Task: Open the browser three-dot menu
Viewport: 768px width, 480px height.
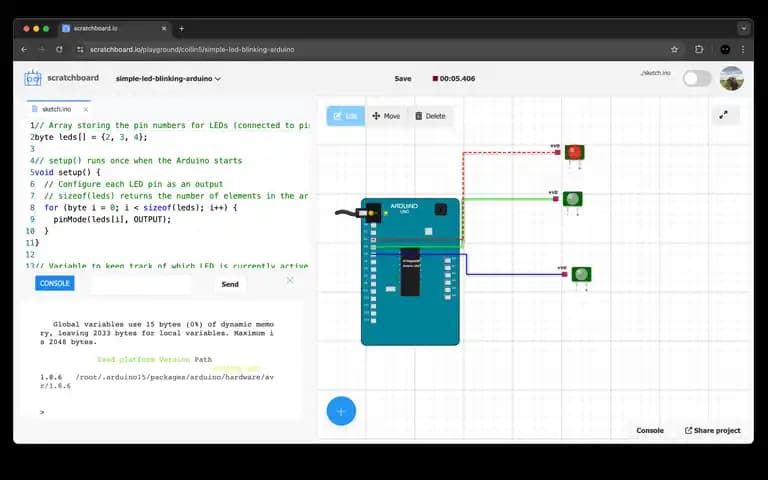Action: pos(743,49)
